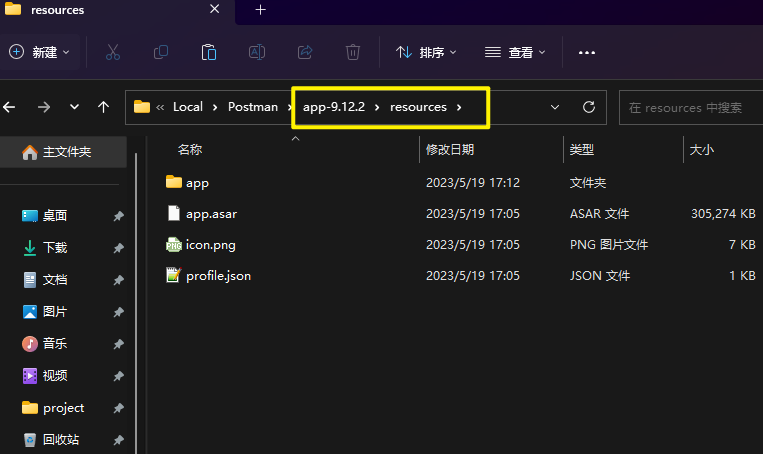Click the Cut scissors icon in toolbar
This screenshot has height=454, width=763.
[x=112, y=52]
